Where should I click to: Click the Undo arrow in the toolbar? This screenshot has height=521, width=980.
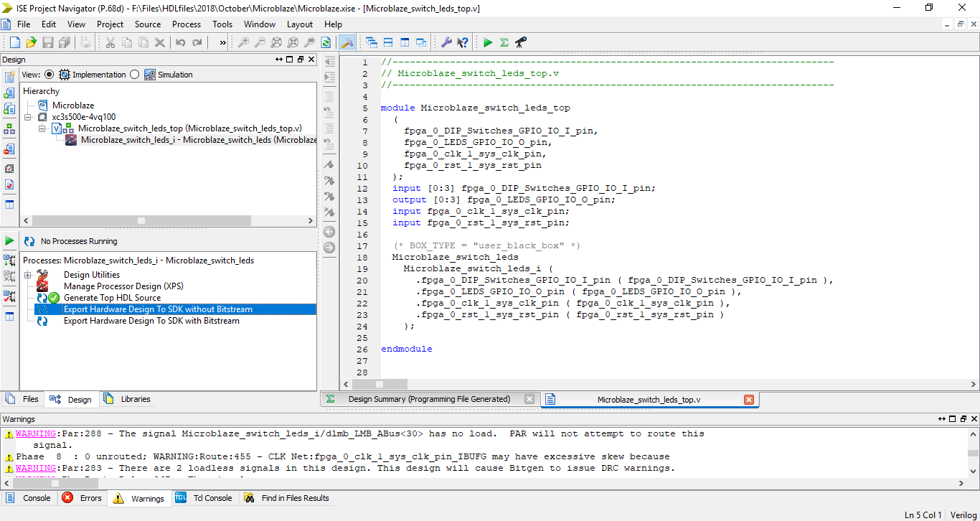coord(181,42)
